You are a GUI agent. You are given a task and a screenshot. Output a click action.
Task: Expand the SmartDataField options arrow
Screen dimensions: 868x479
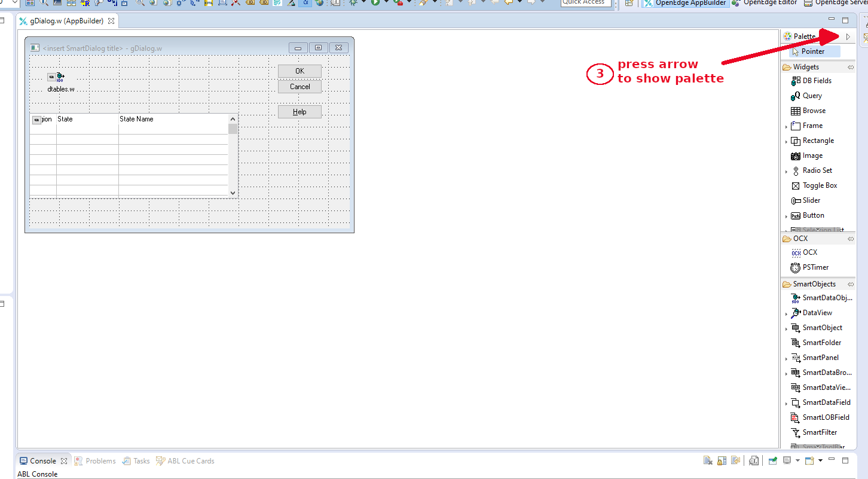tap(786, 403)
